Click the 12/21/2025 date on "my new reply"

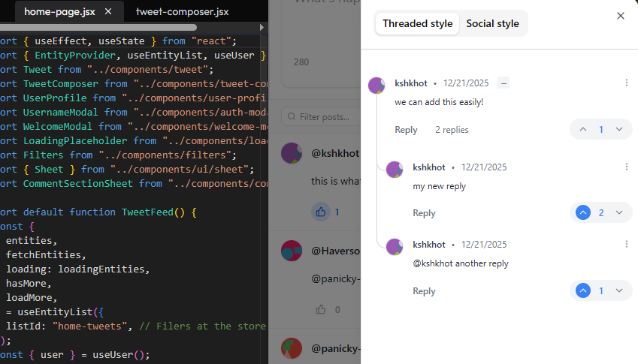(484, 167)
